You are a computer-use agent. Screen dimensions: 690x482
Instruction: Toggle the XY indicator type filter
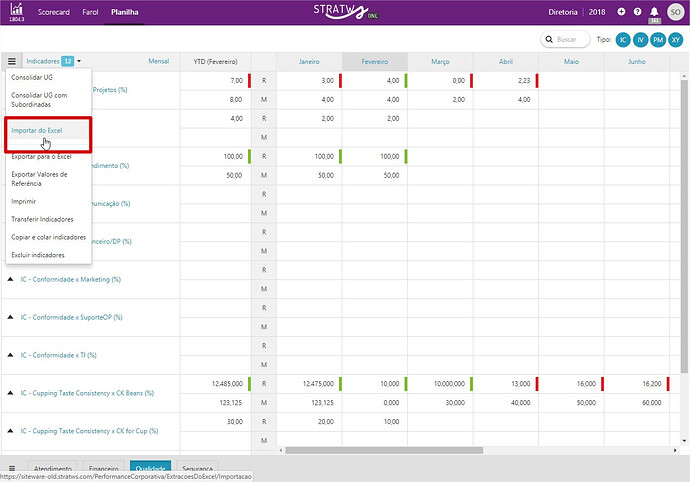click(674, 40)
